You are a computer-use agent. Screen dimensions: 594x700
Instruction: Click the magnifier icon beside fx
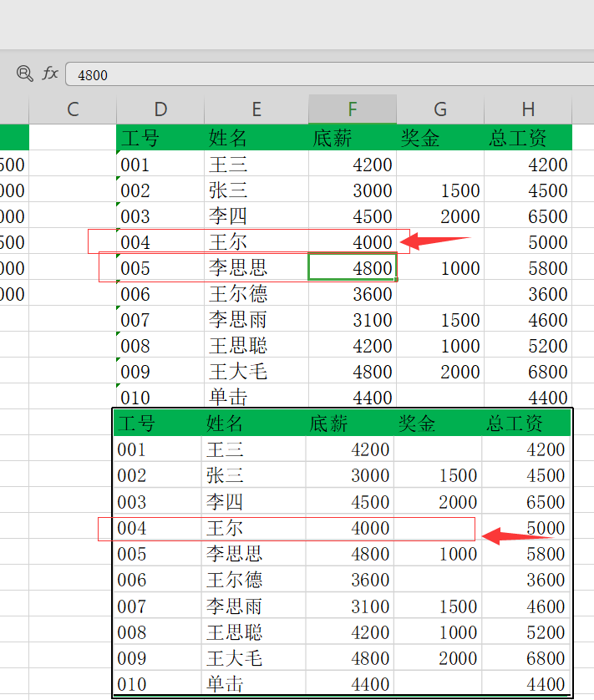point(25,74)
